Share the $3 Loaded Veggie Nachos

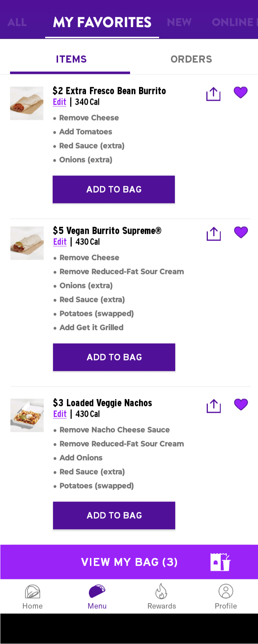coord(214,406)
